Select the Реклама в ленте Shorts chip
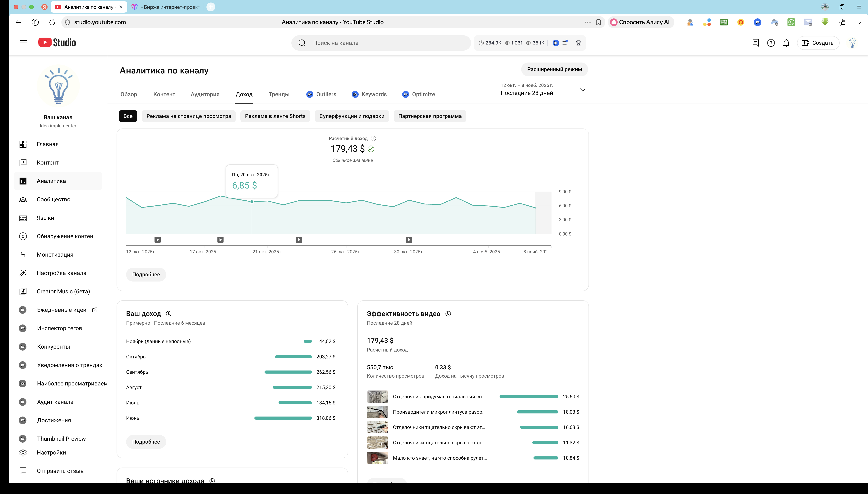868x494 pixels. click(275, 116)
